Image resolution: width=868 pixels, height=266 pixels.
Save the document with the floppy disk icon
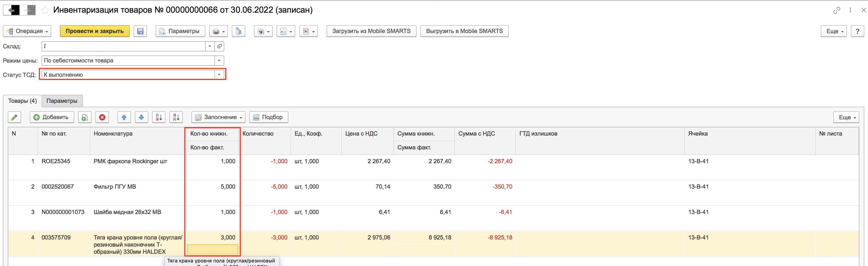[x=141, y=31]
